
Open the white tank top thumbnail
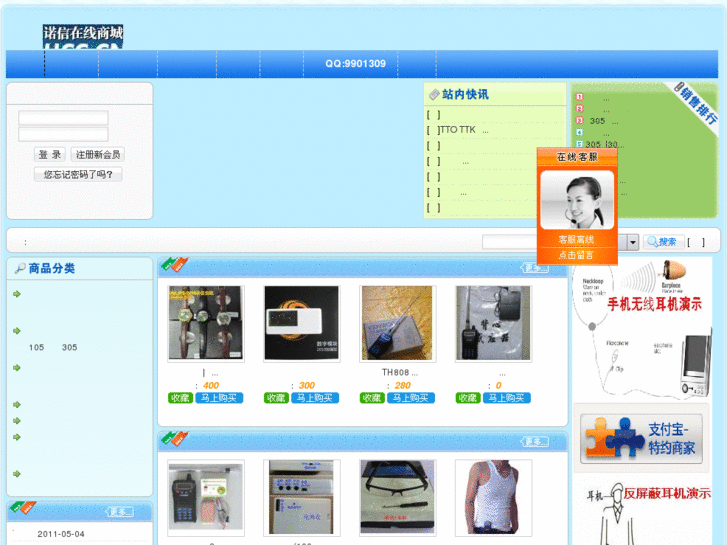click(493, 498)
